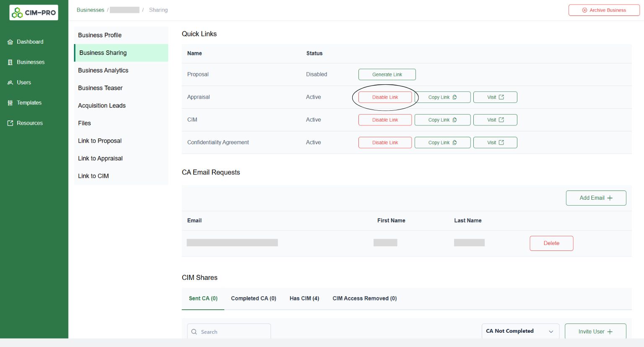Open Link to CIM

click(x=121, y=176)
